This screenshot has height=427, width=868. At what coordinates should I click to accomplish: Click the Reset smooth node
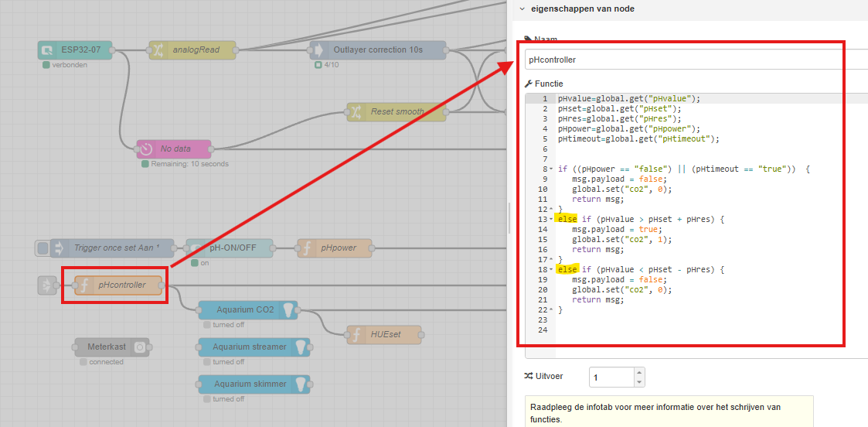[x=397, y=112]
